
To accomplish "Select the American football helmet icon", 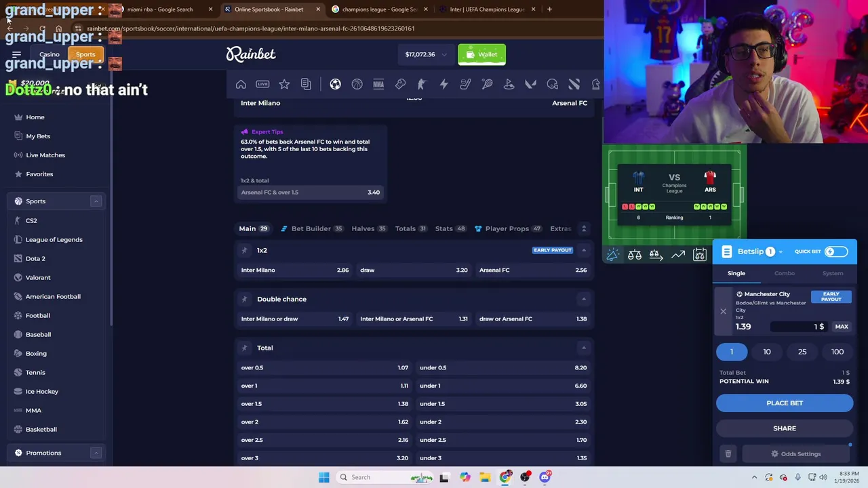I will pyautogui.click(x=552, y=84).
